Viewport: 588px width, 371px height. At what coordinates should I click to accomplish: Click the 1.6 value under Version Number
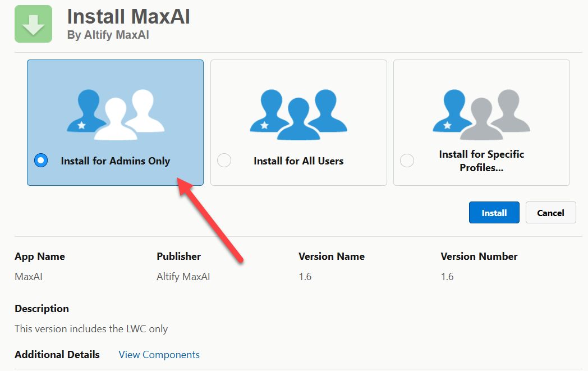pos(447,277)
